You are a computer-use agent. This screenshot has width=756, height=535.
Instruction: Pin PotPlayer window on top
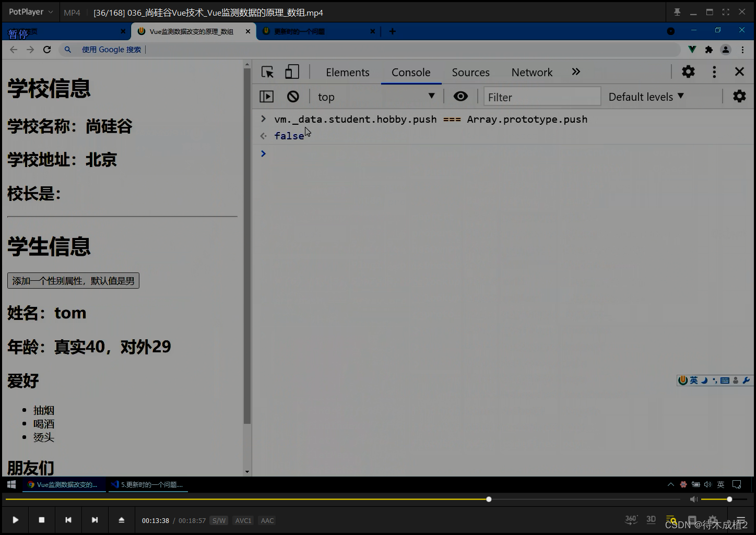click(x=677, y=12)
